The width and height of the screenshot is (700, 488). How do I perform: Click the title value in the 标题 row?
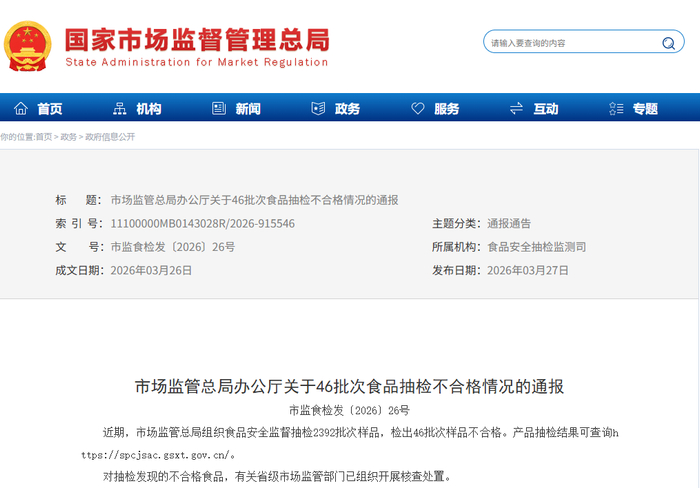tap(254, 200)
